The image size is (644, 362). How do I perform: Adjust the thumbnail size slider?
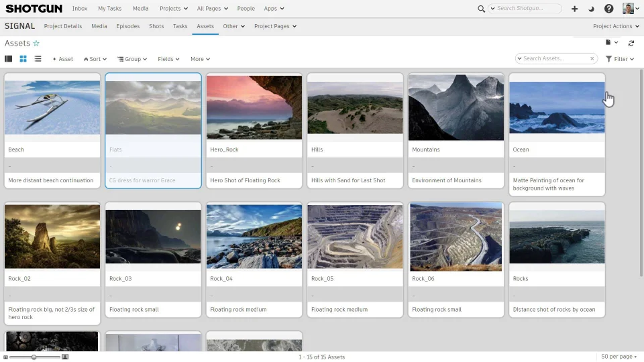click(34, 357)
